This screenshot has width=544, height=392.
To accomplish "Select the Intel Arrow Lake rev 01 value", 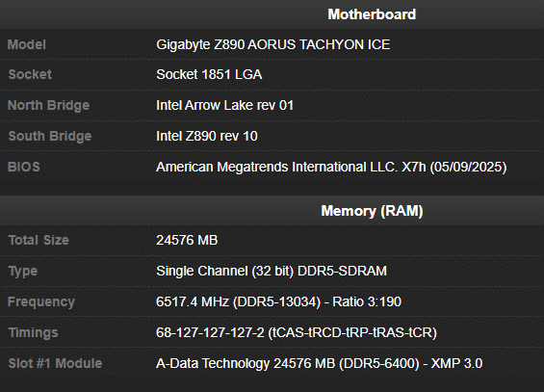I will point(224,105).
